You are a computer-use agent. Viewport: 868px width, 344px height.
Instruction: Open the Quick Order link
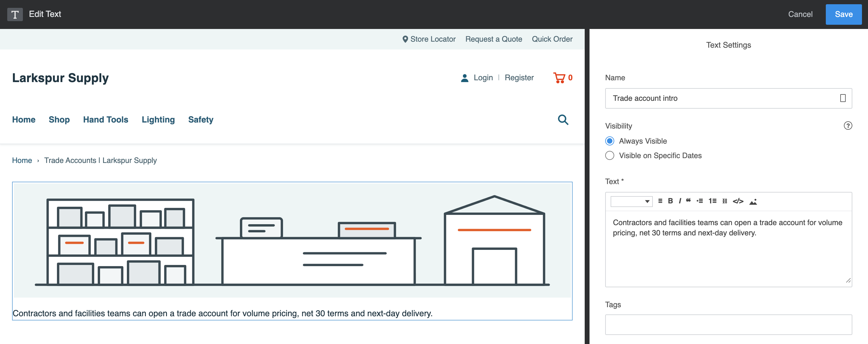[552, 39]
